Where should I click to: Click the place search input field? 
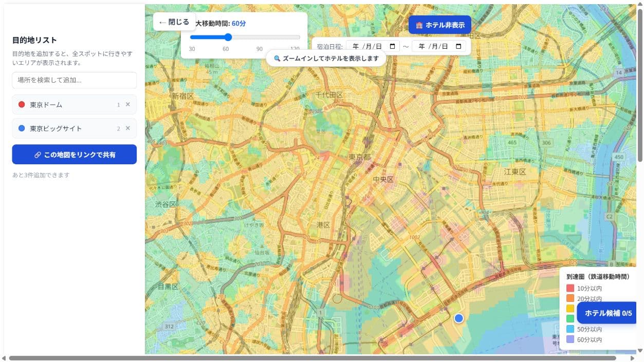pyautogui.click(x=75, y=80)
